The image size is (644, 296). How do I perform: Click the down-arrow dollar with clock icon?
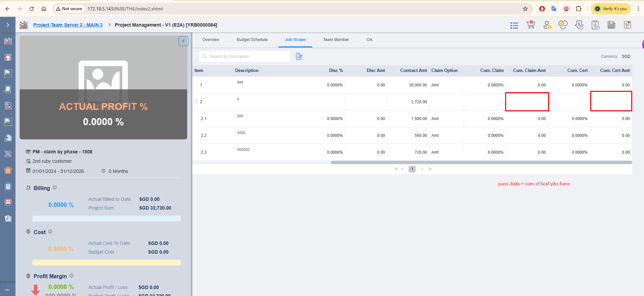pyautogui.click(x=579, y=25)
